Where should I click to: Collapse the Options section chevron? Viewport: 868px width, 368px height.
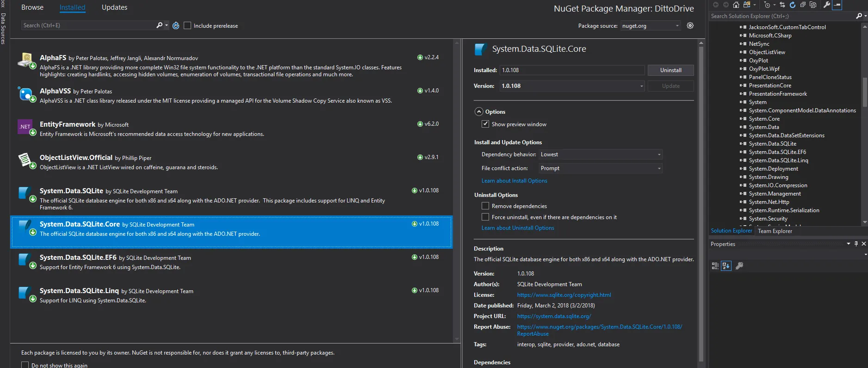coord(479,112)
